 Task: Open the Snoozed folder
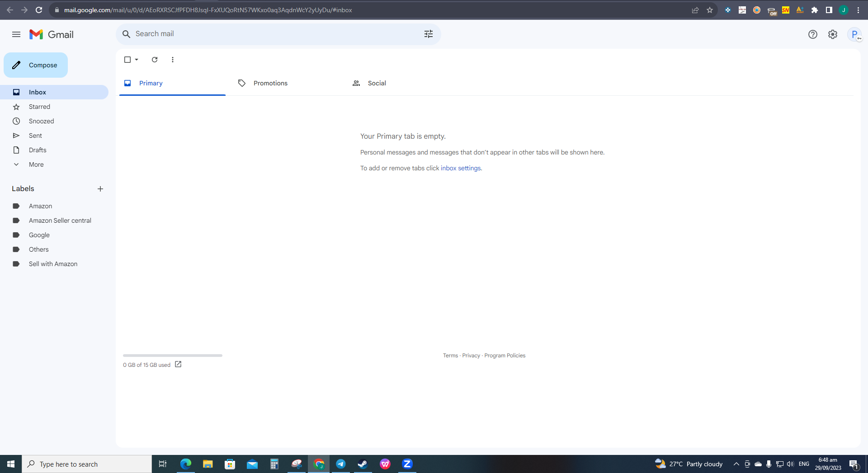(x=54, y=121)
